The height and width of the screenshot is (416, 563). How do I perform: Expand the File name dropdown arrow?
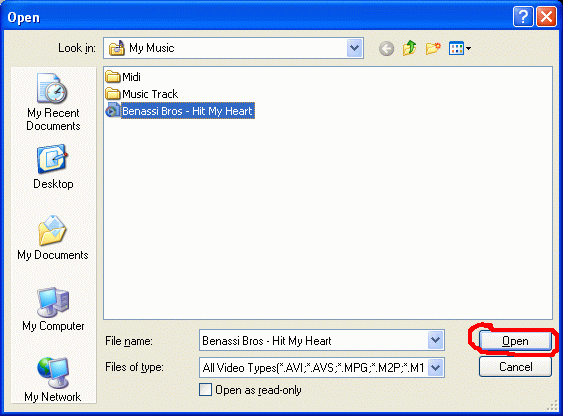[x=436, y=340]
